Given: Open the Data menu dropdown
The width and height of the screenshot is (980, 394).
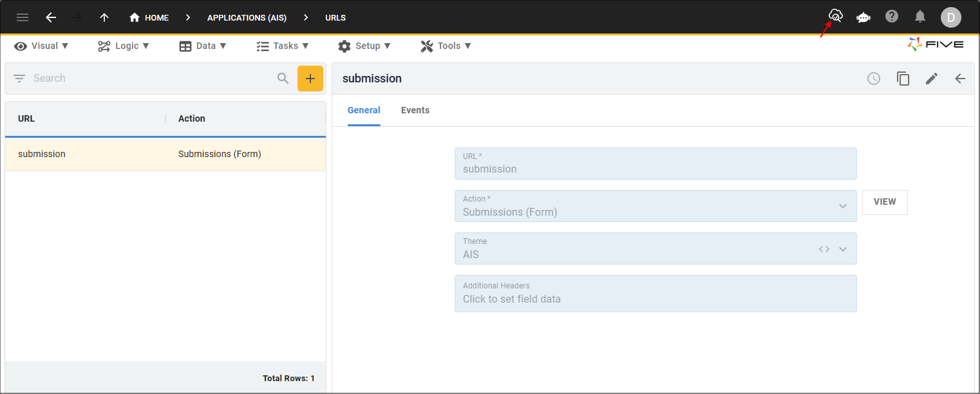Looking at the screenshot, I should (x=203, y=46).
